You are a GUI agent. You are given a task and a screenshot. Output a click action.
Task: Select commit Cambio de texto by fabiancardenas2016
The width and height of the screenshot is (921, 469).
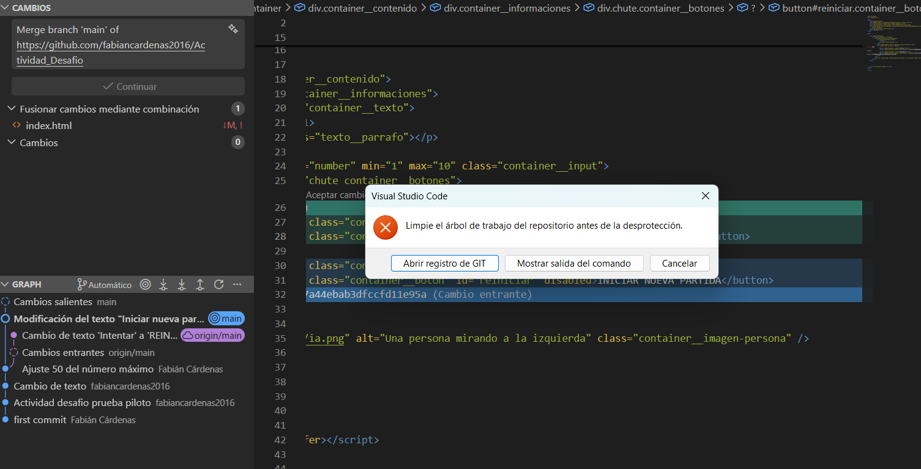[x=127, y=386]
